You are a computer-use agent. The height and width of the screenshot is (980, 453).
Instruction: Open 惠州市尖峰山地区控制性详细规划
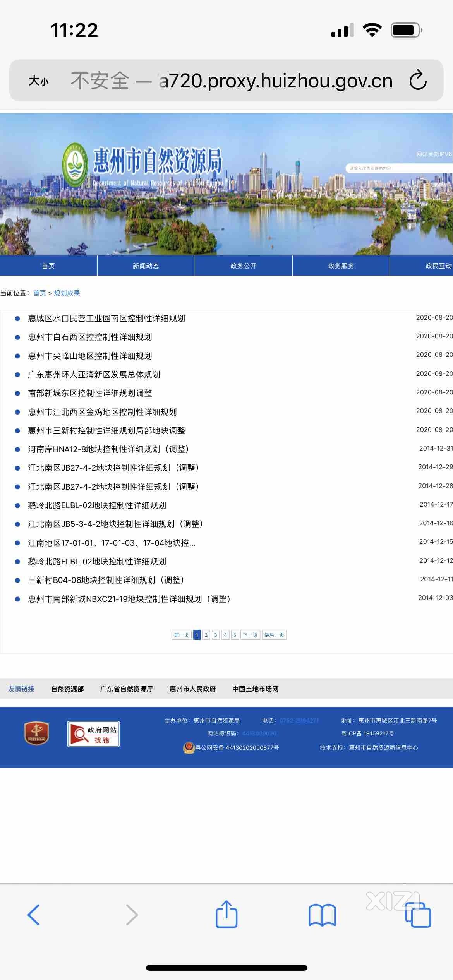click(90, 356)
